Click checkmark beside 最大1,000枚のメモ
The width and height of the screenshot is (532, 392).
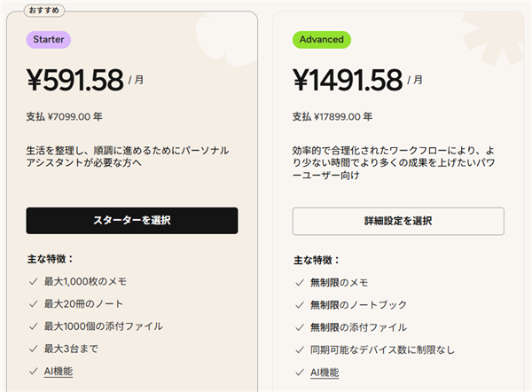click(x=31, y=282)
